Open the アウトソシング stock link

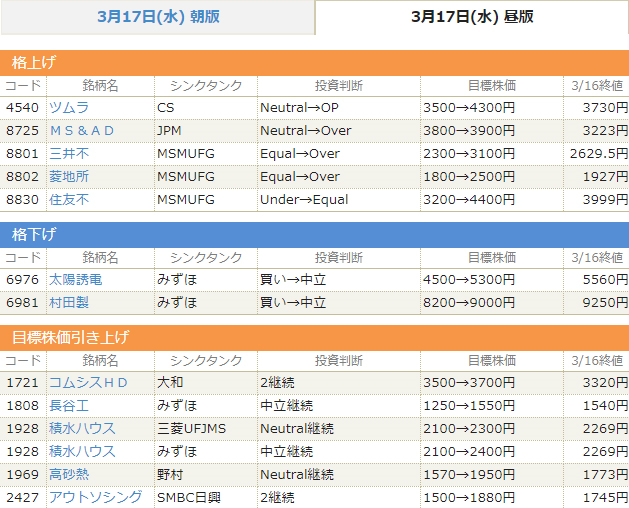tap(95, 498)
